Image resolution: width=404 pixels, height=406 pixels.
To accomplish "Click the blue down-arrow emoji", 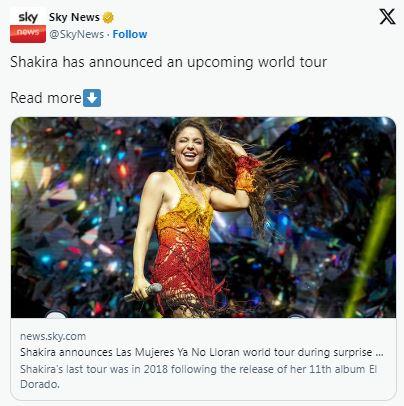I will point(92,98).
